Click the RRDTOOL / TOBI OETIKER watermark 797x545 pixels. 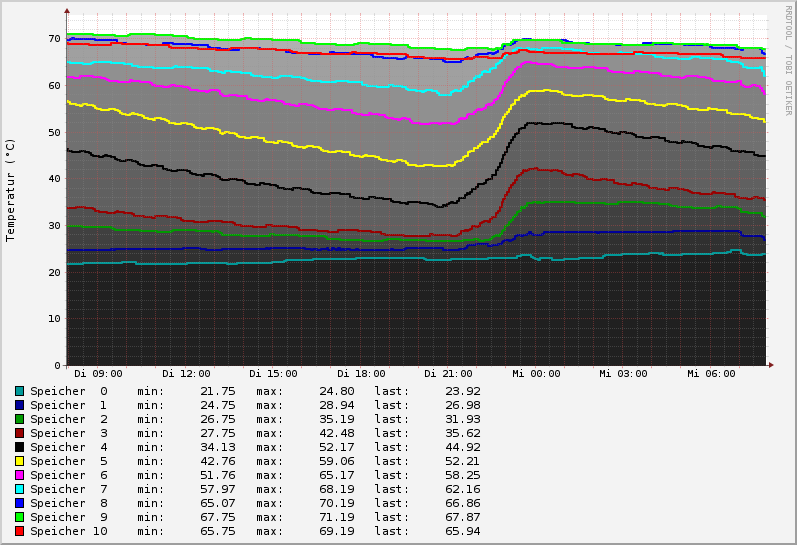click(788, 60)
